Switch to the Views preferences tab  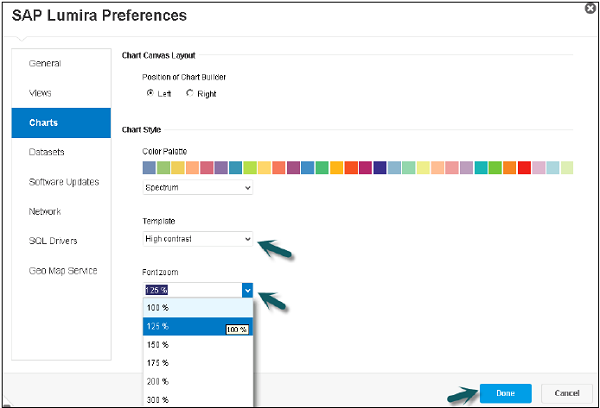tap(42, 93)
